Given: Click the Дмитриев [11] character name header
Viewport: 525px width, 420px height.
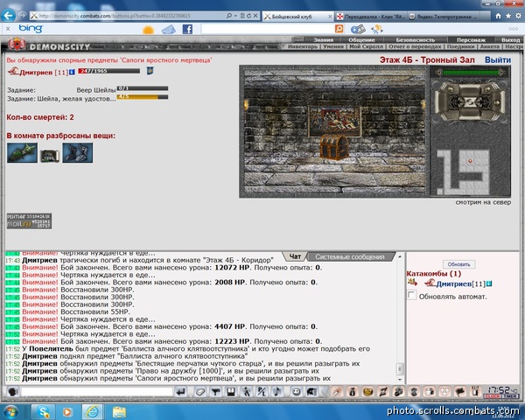Looking at the screenshot, I should 44,73.
